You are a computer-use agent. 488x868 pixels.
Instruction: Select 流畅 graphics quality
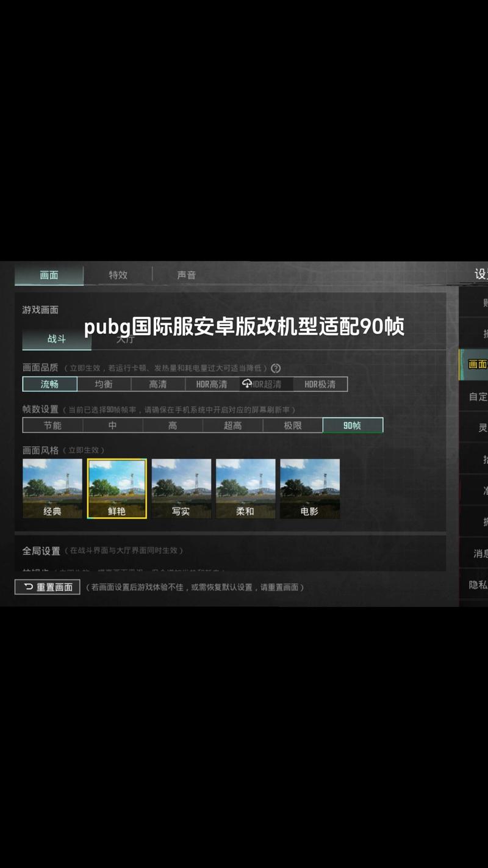[50, 384]
